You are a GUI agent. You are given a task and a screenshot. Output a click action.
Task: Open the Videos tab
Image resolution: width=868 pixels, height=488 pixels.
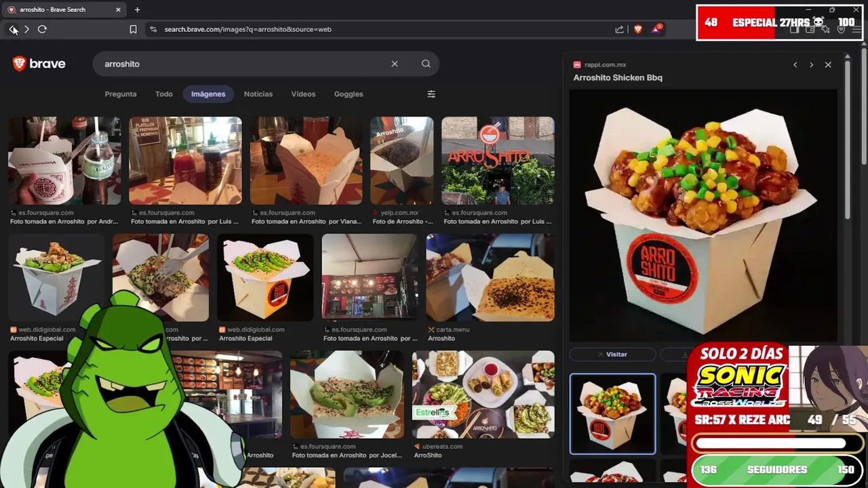pyautogui.click(x=303, y=94)
